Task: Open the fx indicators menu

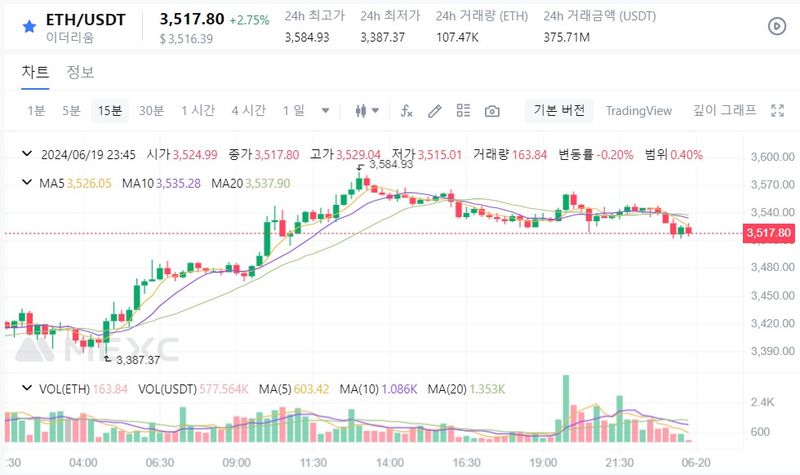Action: (x=407, y=110)
